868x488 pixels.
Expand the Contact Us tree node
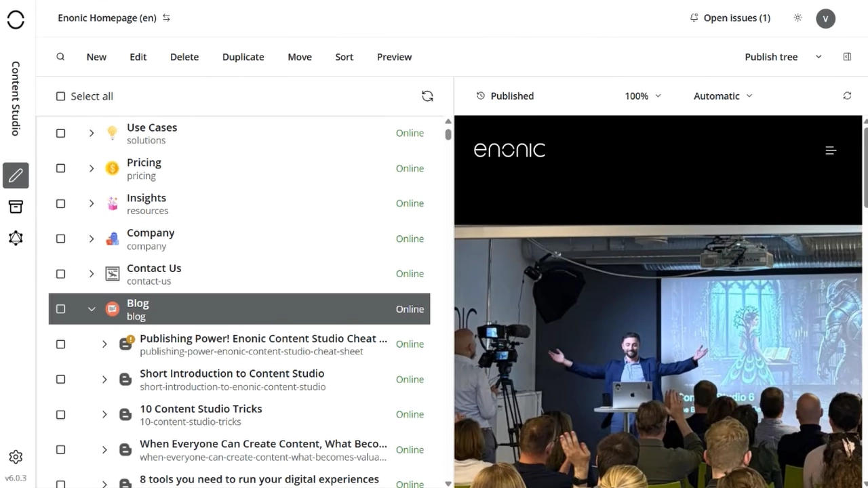pyautogui.click(x=92, y=274)
